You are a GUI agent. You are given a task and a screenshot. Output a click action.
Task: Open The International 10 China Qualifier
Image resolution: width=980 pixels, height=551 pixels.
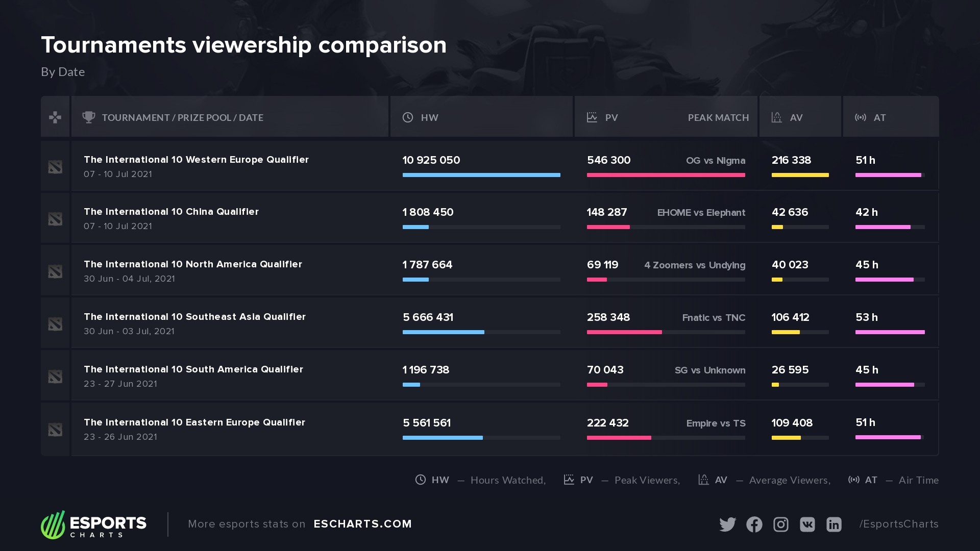[x=171, y=212]
